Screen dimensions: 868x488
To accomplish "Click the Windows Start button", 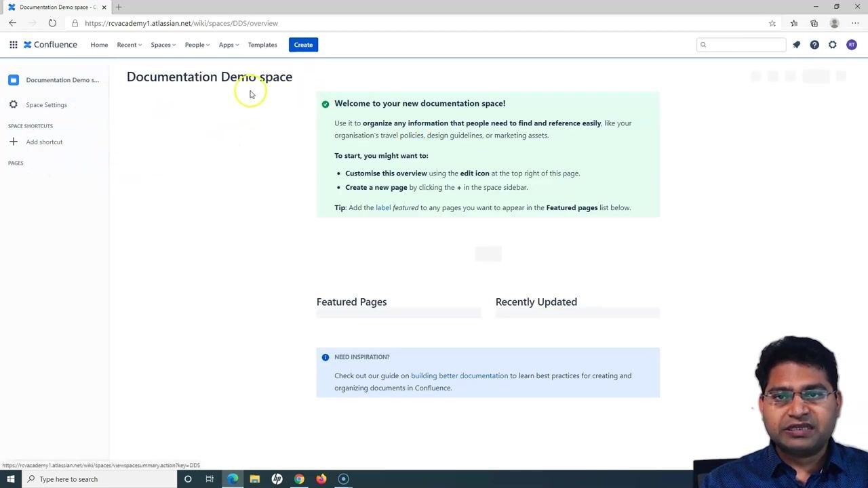I will pyautogui.click(x=10, y=479).
